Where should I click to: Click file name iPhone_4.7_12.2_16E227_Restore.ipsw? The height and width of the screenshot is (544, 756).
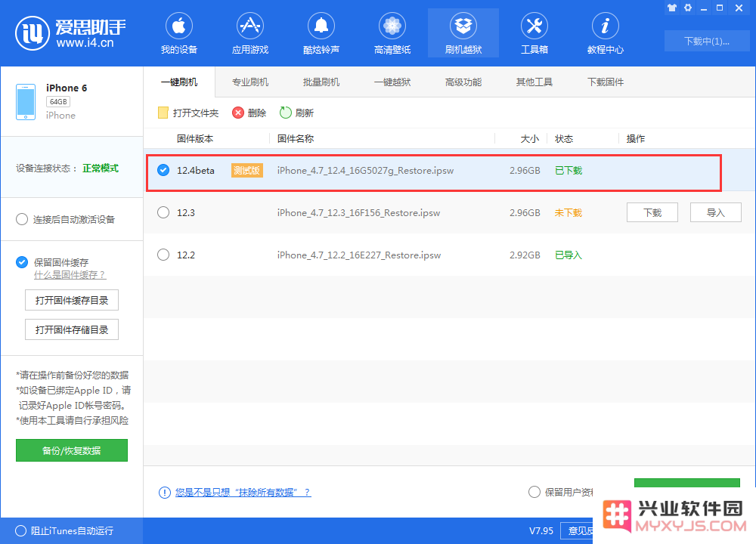click(359, 255)
